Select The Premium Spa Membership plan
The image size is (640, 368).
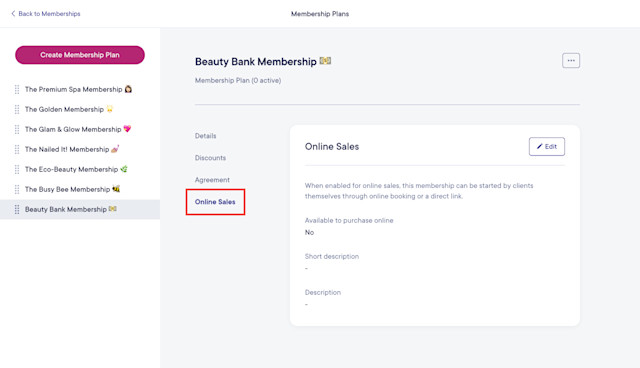[78, 89]
